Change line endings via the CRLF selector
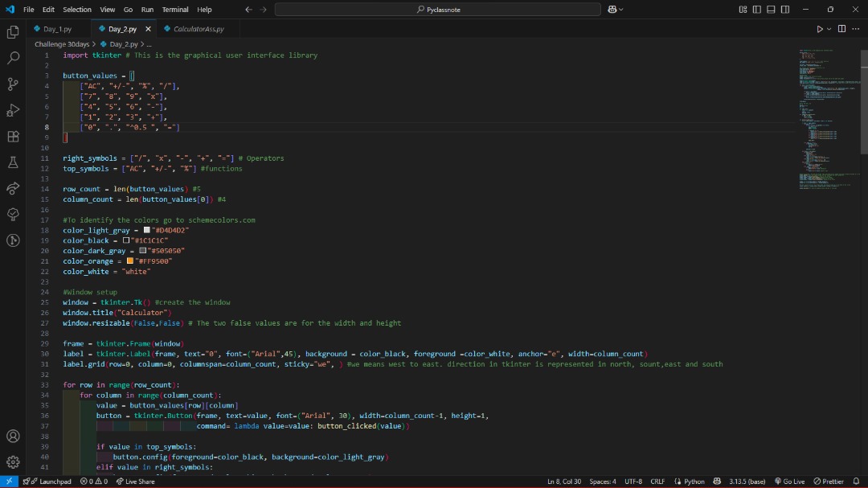 click(657, 481)
